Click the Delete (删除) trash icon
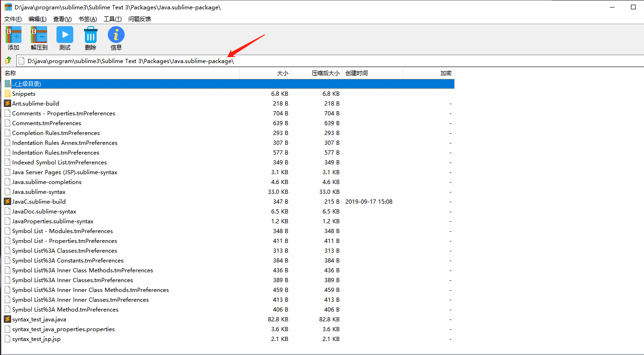 click(x=91, y=35)
